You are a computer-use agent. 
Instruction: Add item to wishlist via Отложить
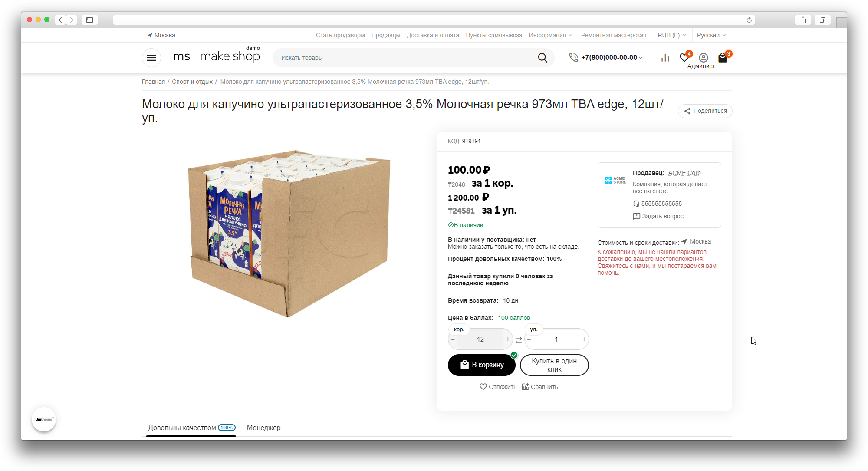coord(498,387)
